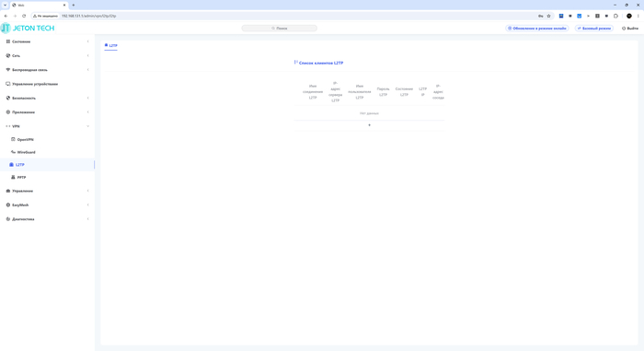Select the L2TP tab at top
The width and height of the screenshot is (644, 351).
[x=111, y=46]
